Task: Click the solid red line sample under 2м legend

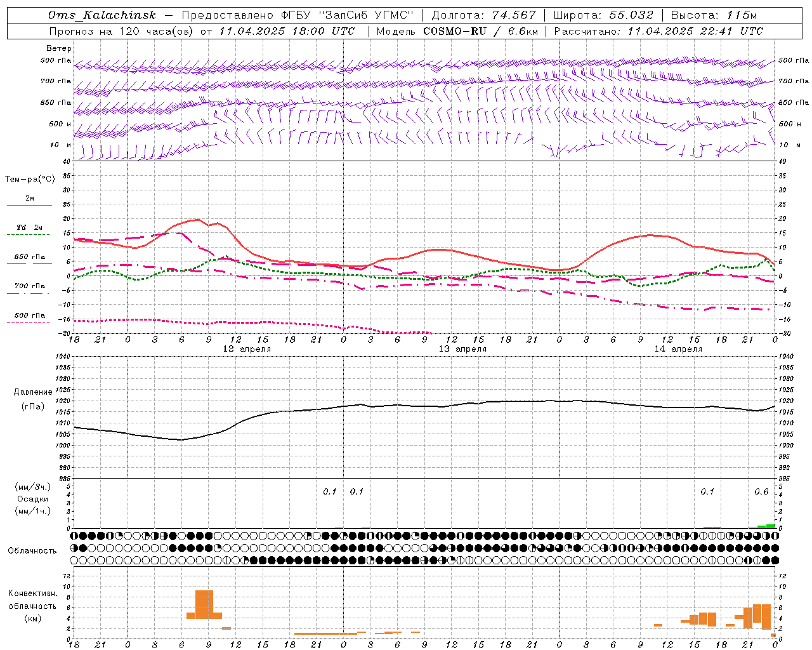Action: (x=30, y=206)
